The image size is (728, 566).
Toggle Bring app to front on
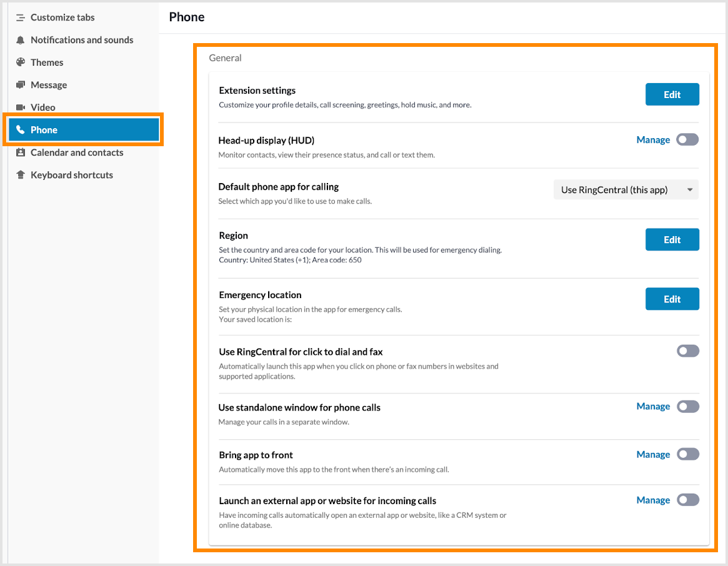tap(687, 454)
